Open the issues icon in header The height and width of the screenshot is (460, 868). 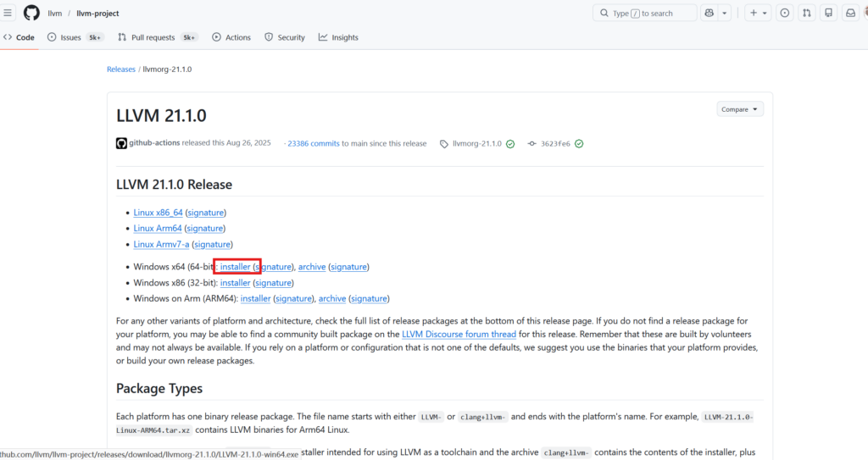click(784, 13)
